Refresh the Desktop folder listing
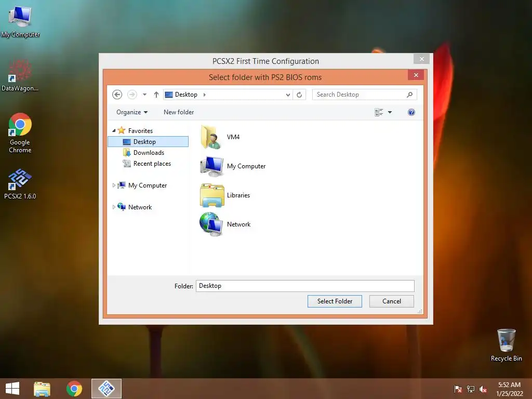Screen dimensions: 532x399 (299, 95)
